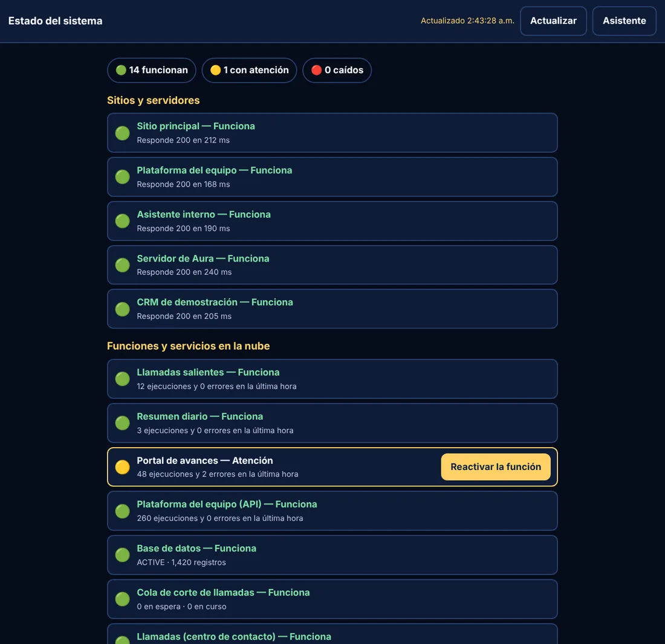665x644 pixels.
Task: Click yellow status dot of Portal de avances
Action: [x=123, y=468]
